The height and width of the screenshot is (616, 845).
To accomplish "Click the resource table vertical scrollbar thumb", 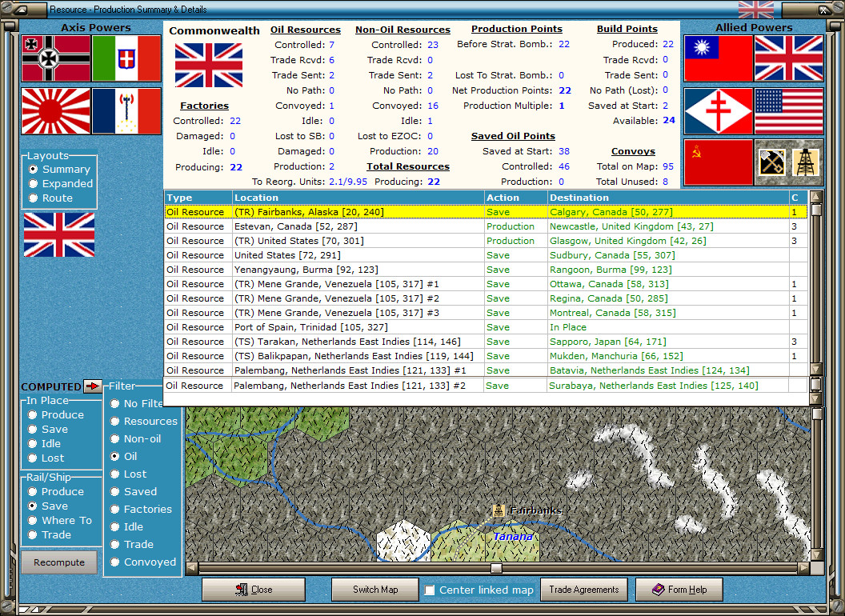I will [816, 210].
